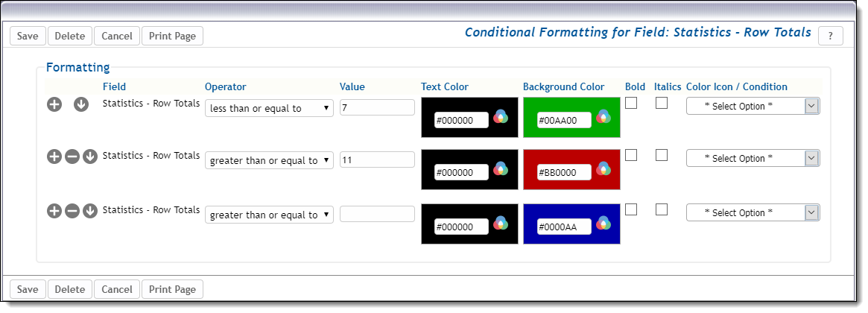868x313 pixels.
Task: Open operator dropdown in the row with value 11
Action: point(269,160)
